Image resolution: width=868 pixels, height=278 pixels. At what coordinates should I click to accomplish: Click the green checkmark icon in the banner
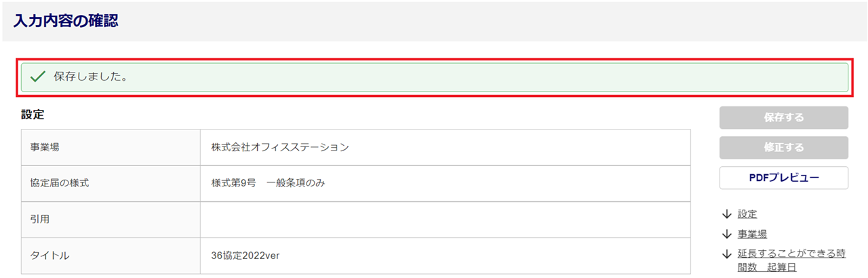pos(37,77)
